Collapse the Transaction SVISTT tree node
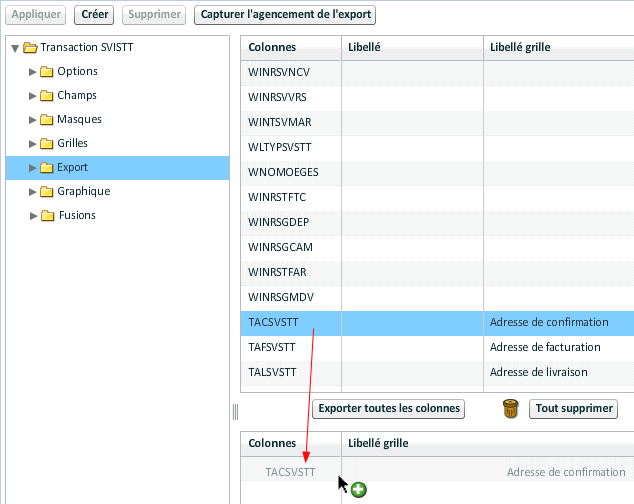634x504 pixels. (x=14, y=48)
